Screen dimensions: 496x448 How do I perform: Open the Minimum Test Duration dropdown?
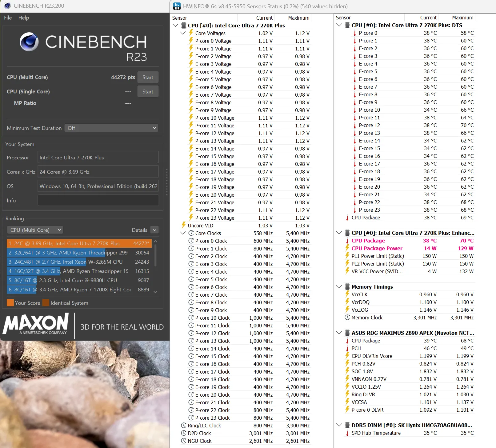point(111,128)
